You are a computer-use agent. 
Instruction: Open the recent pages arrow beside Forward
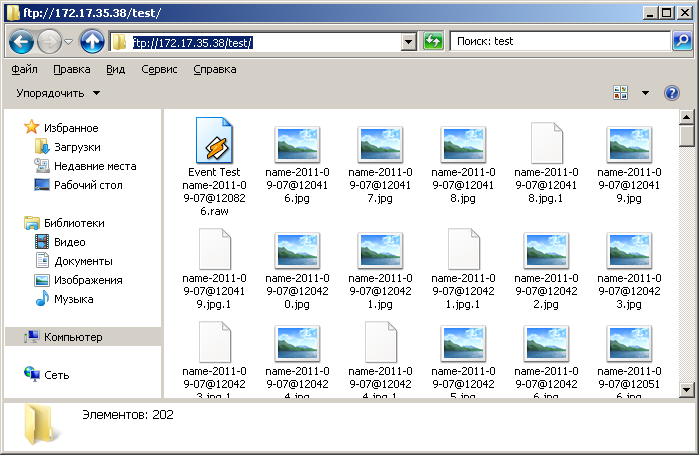click(69, 42)
